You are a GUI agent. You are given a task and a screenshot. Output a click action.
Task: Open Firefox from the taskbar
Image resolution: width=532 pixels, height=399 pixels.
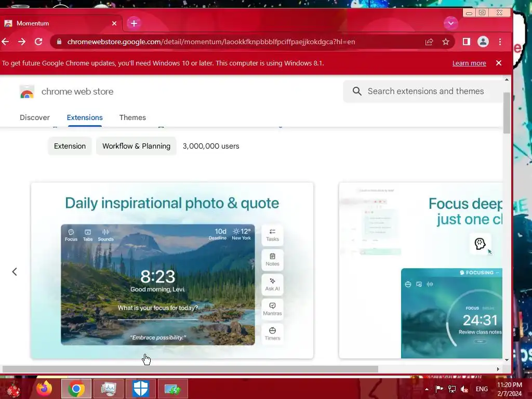click(44, 389)
